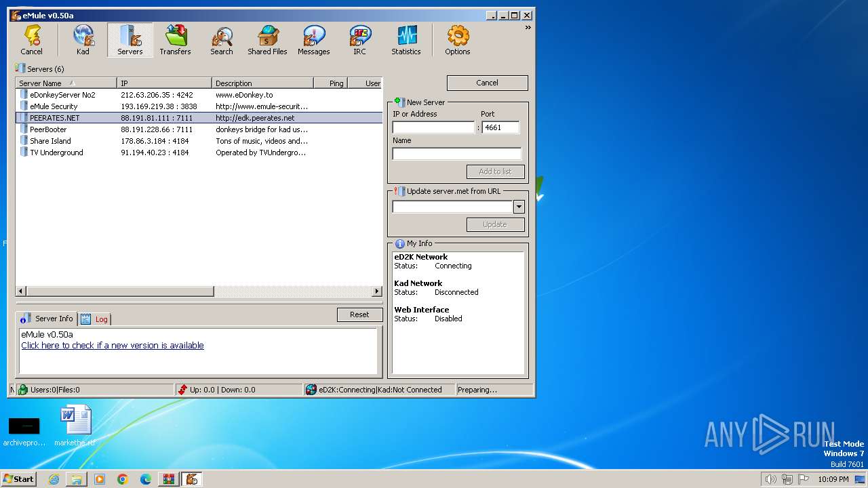The width and height of the screenshot is (868, 488).
Task: Open the IRC view
Action: click(359, 40)
